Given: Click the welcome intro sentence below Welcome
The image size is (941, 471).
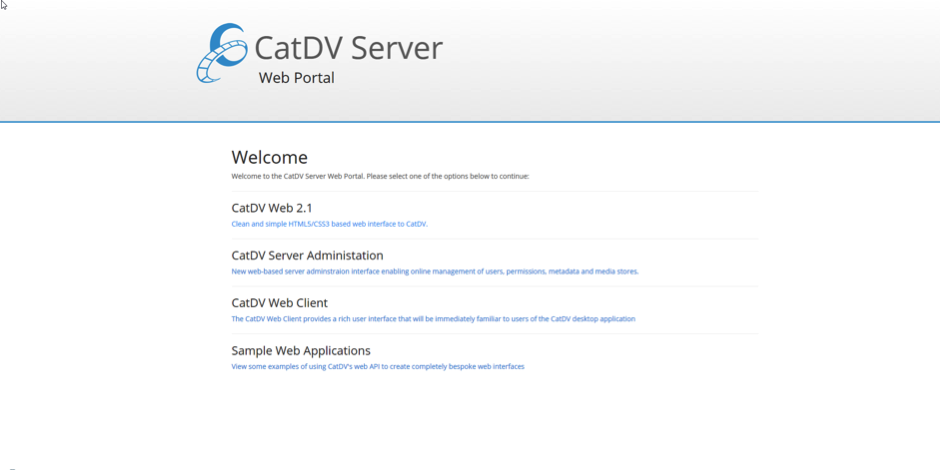Looking at the screenshot, I should click(380, 176).
